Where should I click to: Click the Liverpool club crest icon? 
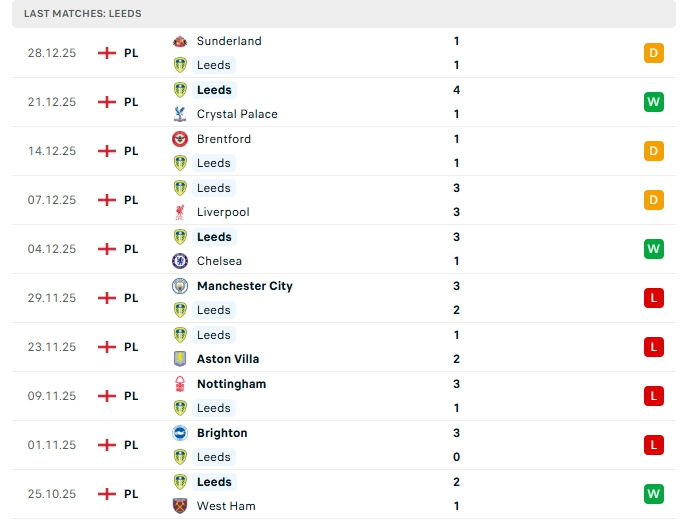(x=180, y=212)
